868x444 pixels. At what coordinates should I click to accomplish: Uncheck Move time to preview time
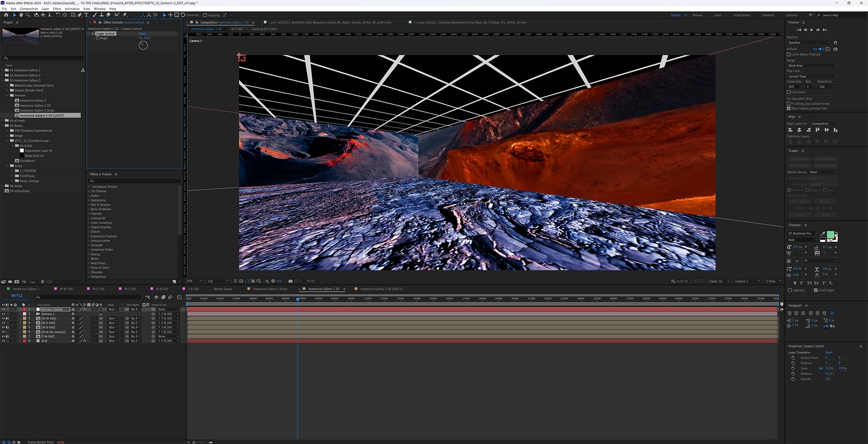[789, 108]
